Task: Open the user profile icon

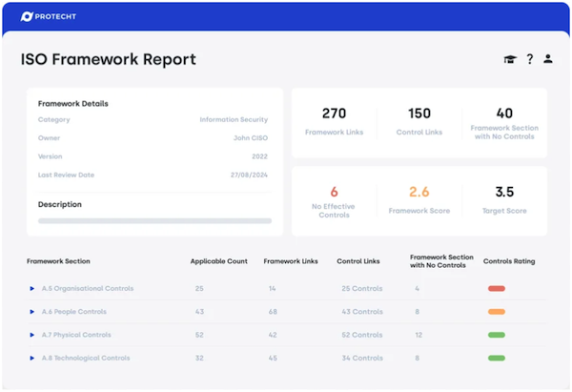Action: point(548,59)
